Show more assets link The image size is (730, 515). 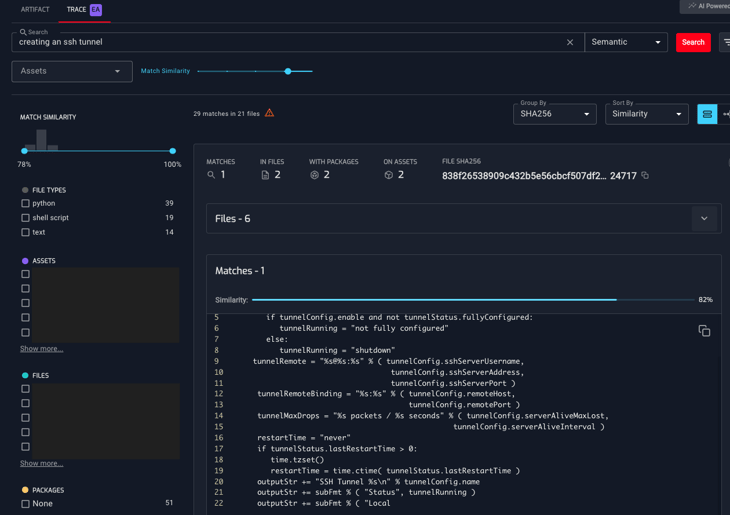click(x=41, y=349)
